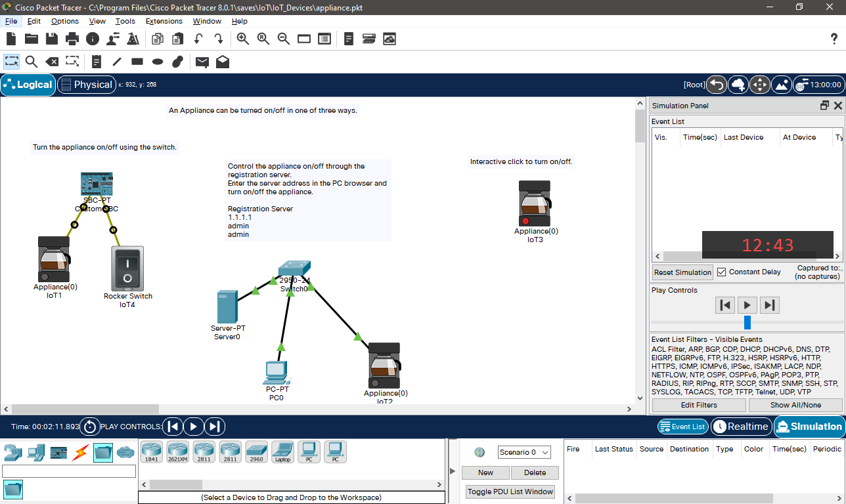The image size is (846, 504).
Task: Save the network with the floppy disk icon
Action: [52, 39]
